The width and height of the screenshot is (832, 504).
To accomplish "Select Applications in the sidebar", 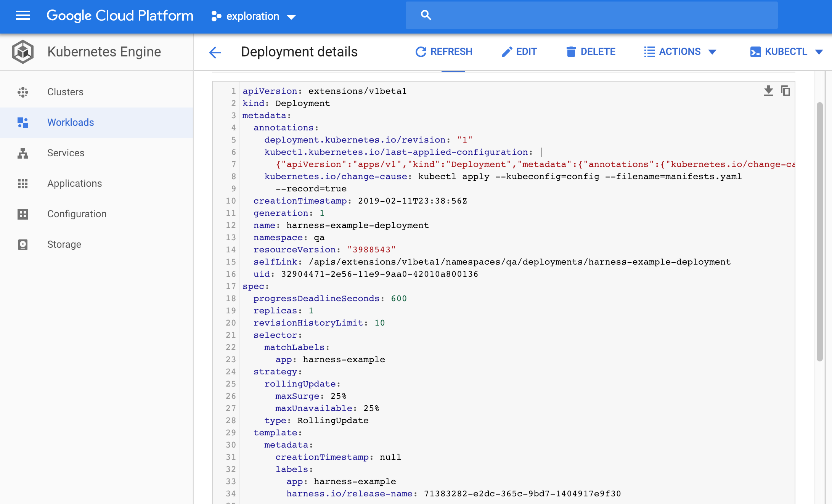I will point(96,183).
